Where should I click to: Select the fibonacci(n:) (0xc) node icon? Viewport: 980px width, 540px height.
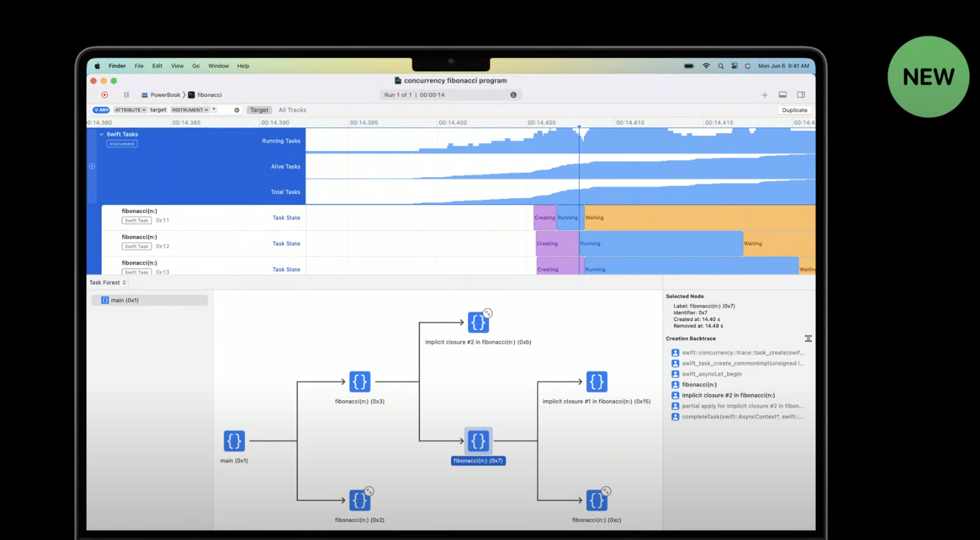coord(597,500)
